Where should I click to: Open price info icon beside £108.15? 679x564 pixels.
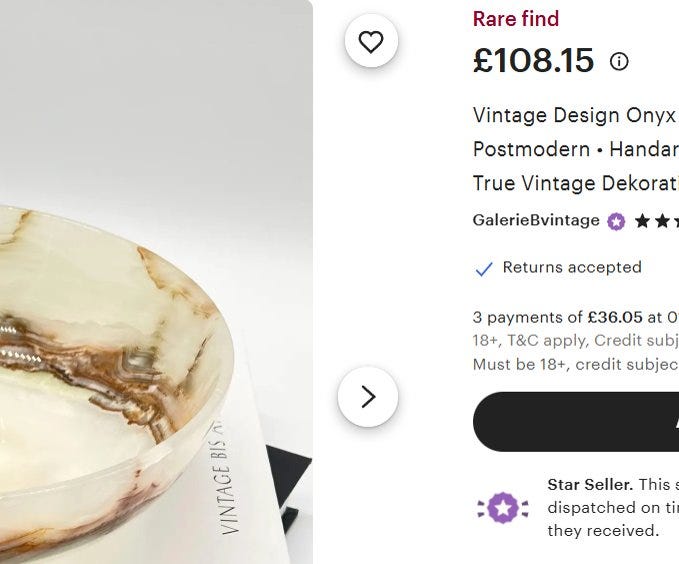[619, 61]
